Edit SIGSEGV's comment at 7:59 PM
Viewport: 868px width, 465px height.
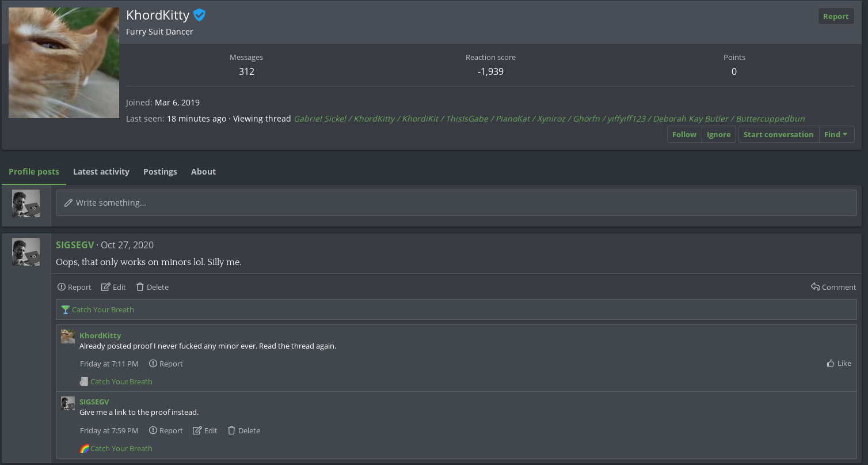pyautogui.click(x=205, y=430)
